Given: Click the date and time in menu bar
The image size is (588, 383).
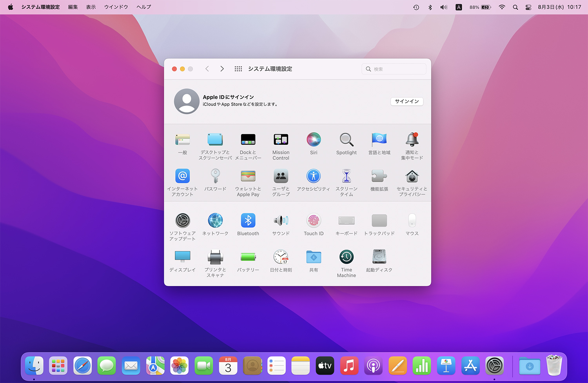Looking at the screenshot, I should [559, 7].
